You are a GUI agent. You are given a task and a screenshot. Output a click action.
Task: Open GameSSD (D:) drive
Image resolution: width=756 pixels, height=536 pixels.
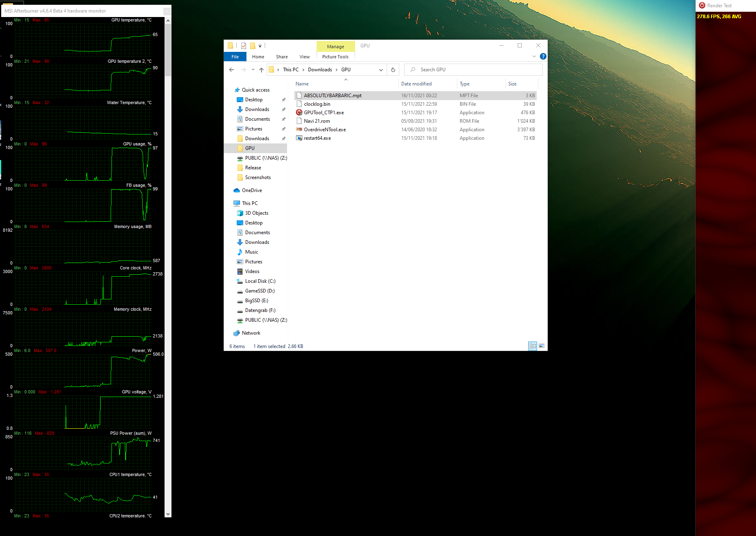pos(260,291)
